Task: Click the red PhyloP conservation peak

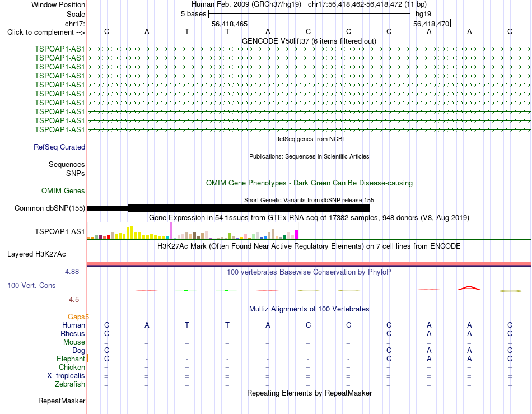Action: (x=469, y=288)
